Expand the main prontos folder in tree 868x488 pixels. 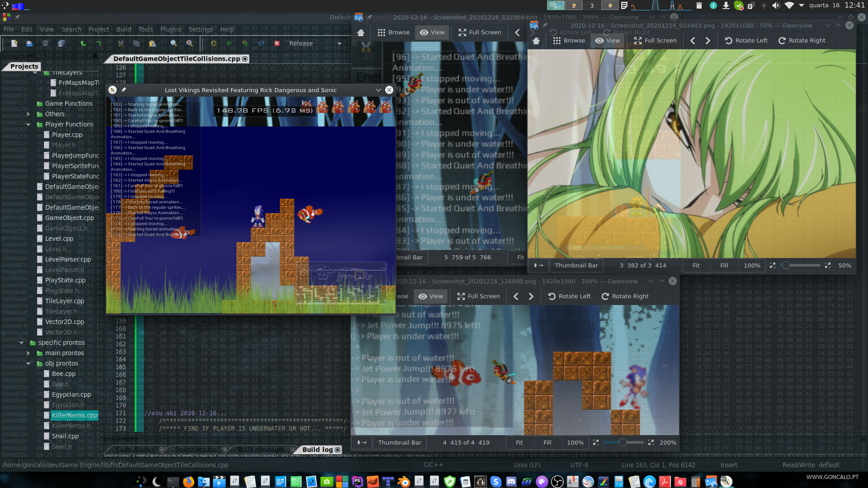[x=28, y=353]
